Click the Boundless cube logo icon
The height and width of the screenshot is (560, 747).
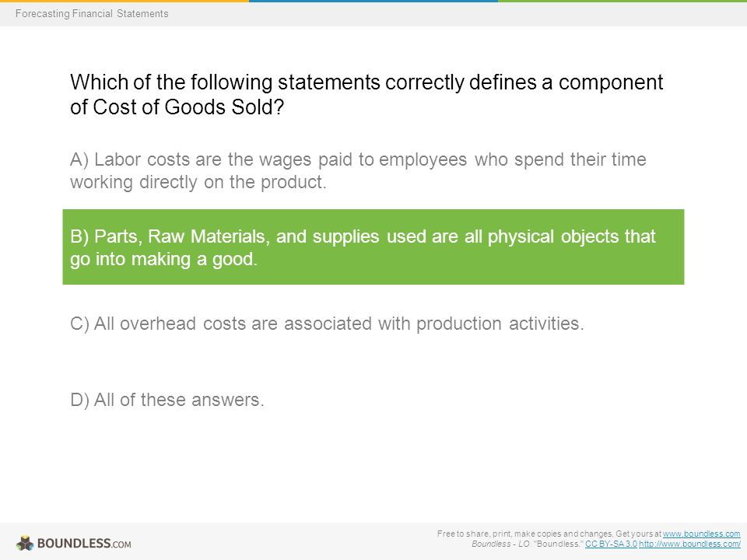(25, 544)
